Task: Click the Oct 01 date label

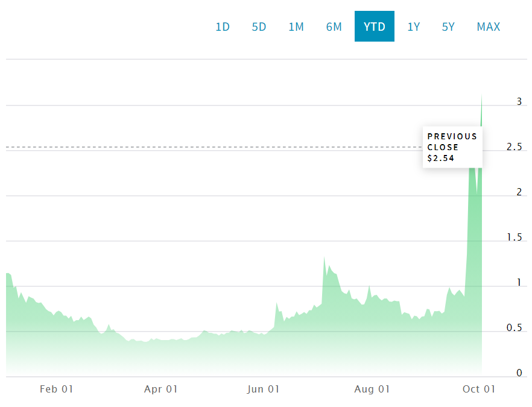Action: pyautogui.click(x=479, y=389)
